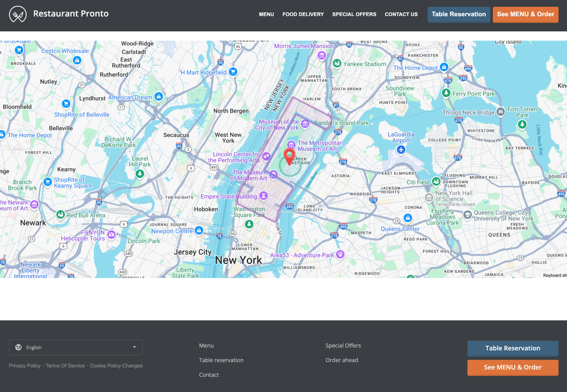Open the MENU navigation item
The image size is (567, 392).
[266, 14]
